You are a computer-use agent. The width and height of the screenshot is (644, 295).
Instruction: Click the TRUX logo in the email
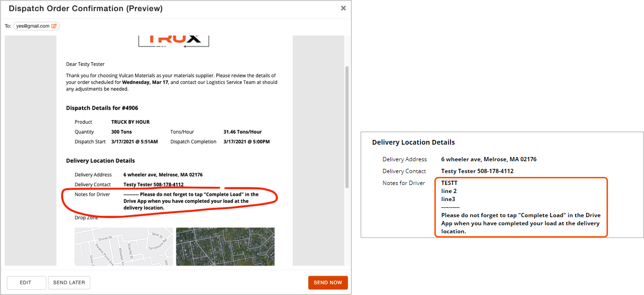click(174, 41)
